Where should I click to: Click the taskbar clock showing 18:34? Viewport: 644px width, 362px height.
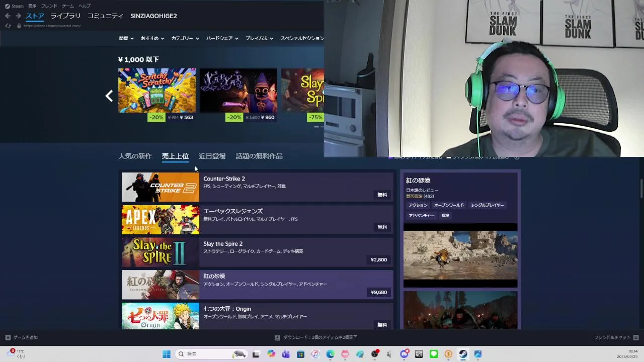628,354
